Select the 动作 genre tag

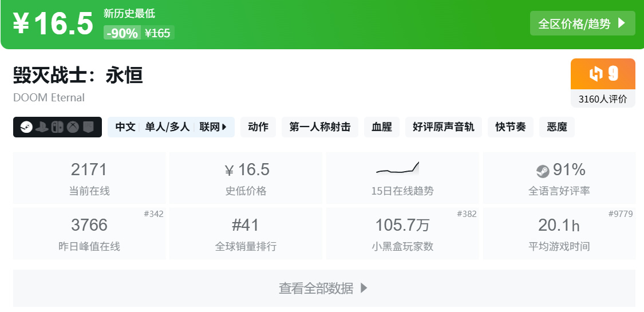click(258, 127)
